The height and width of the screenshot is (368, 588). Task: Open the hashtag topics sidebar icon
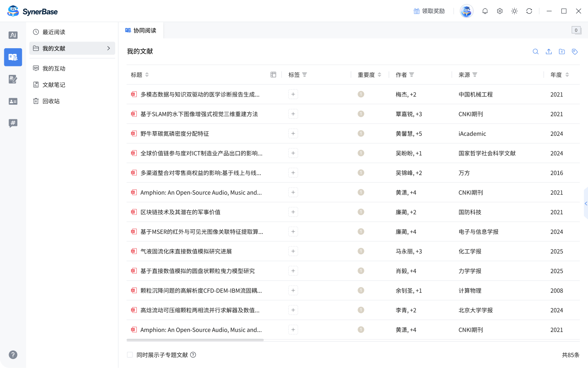[13, 123]
